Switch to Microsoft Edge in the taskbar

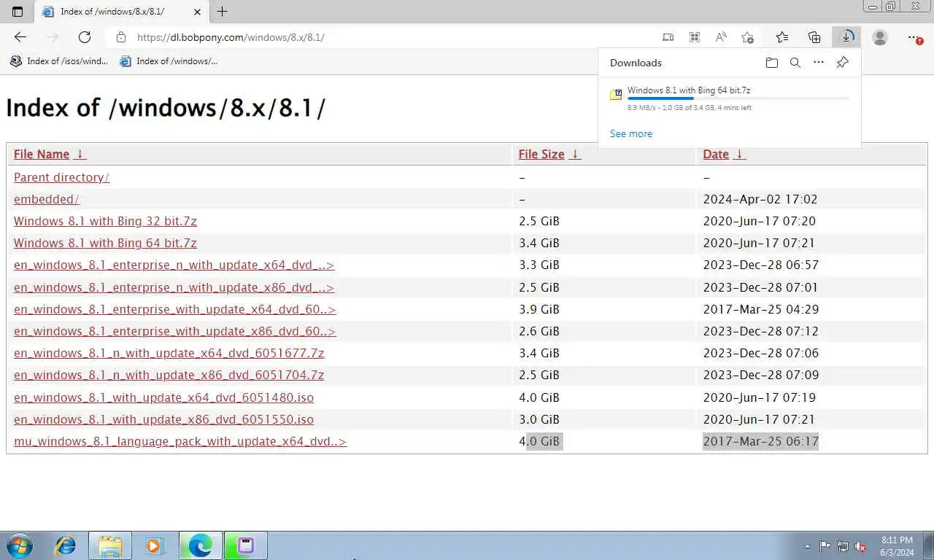tap(200, 545)
